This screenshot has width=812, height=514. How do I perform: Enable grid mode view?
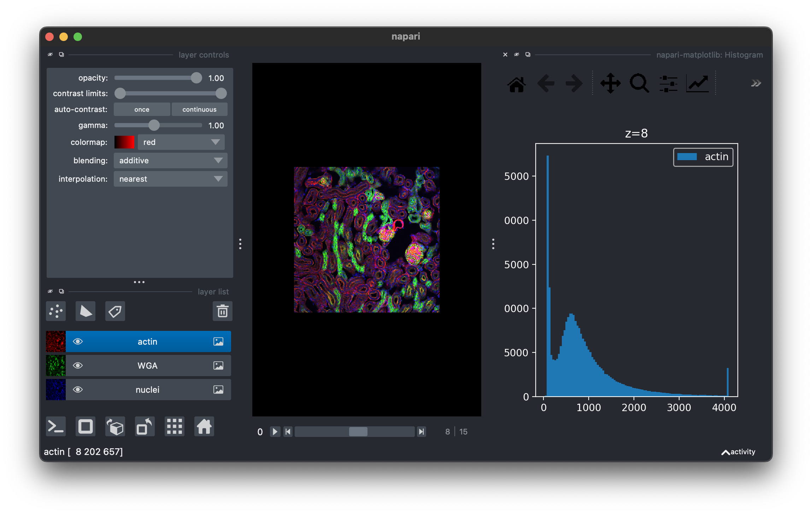pos(175,427)
